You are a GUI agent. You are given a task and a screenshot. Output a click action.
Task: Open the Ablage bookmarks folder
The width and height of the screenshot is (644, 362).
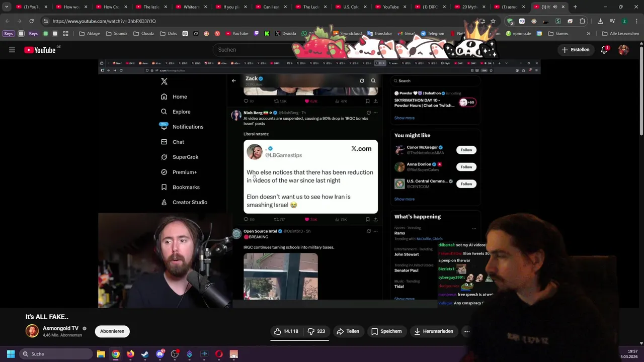[89, 34]
